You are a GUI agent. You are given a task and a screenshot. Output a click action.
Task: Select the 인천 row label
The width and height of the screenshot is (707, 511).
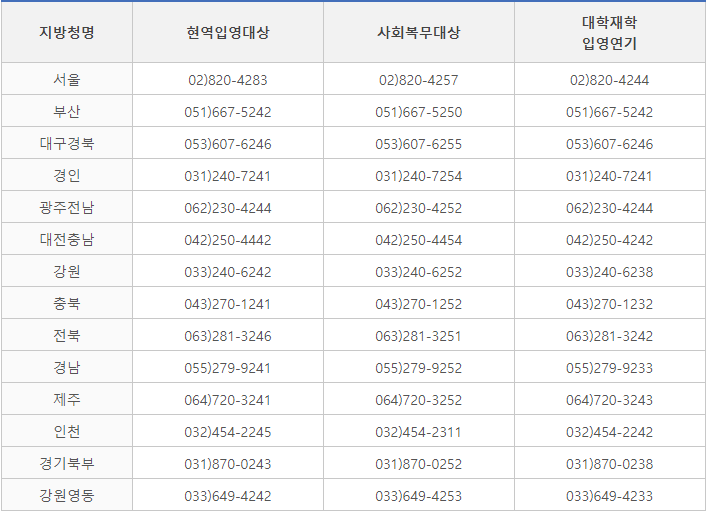(x=67, y=432)
